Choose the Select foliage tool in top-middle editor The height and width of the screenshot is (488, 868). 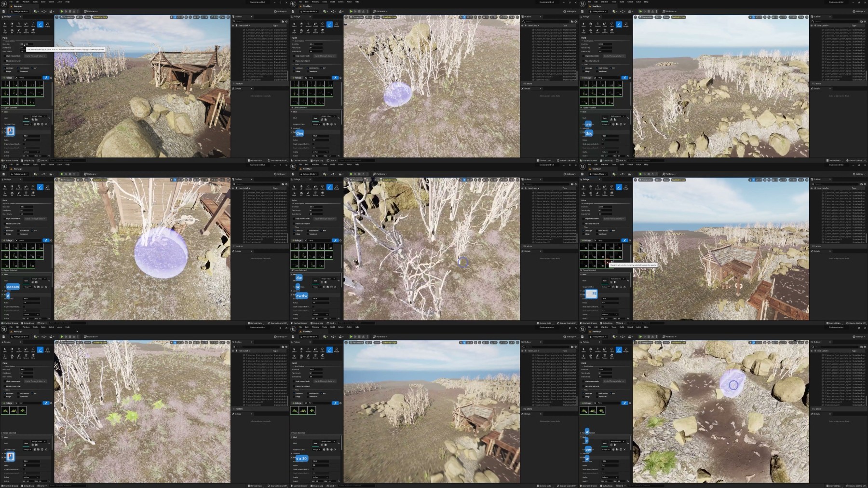[x=294, y=25]
